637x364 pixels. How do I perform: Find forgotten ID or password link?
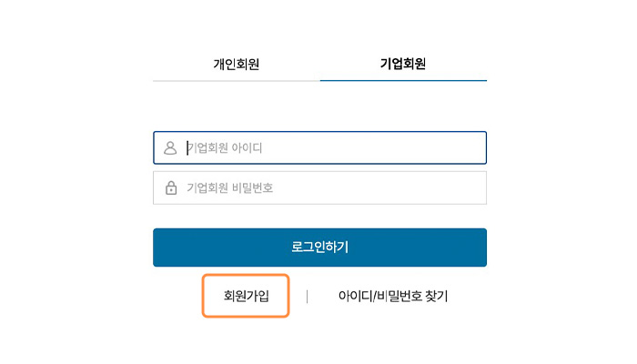(x=393, y=296)
